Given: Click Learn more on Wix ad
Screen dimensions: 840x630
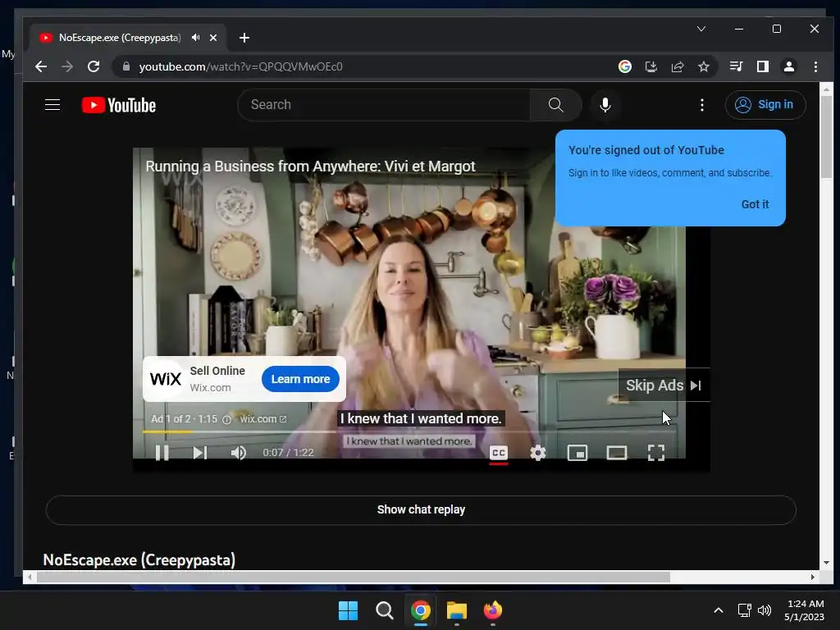Looking at the screenshot, I should point(300,379).
